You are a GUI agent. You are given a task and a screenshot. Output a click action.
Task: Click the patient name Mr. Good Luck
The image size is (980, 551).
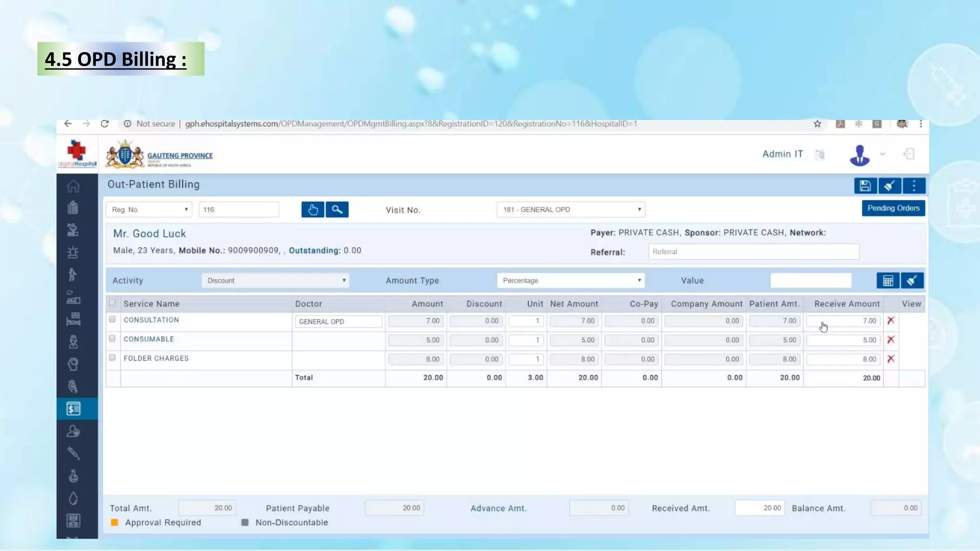[149, 233]
